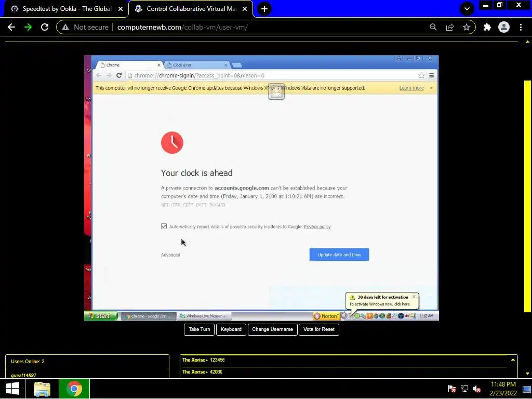
Task: Open the on-screen Keyboard button
Action: [231, 329]
